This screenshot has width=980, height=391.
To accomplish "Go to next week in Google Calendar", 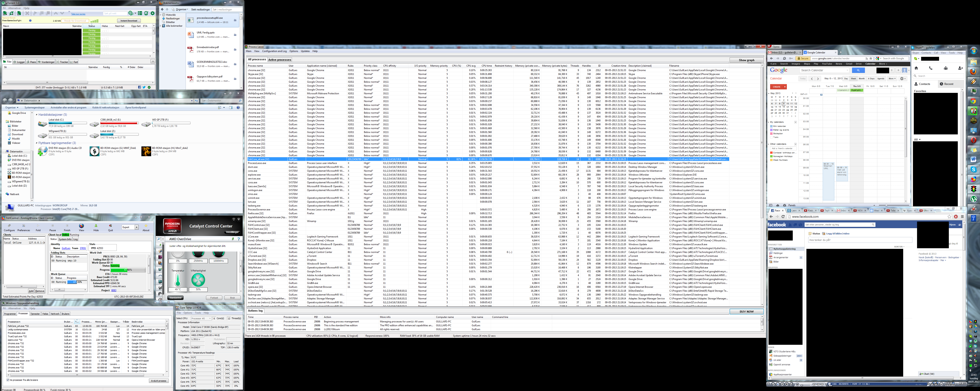I will click(818, 79).
